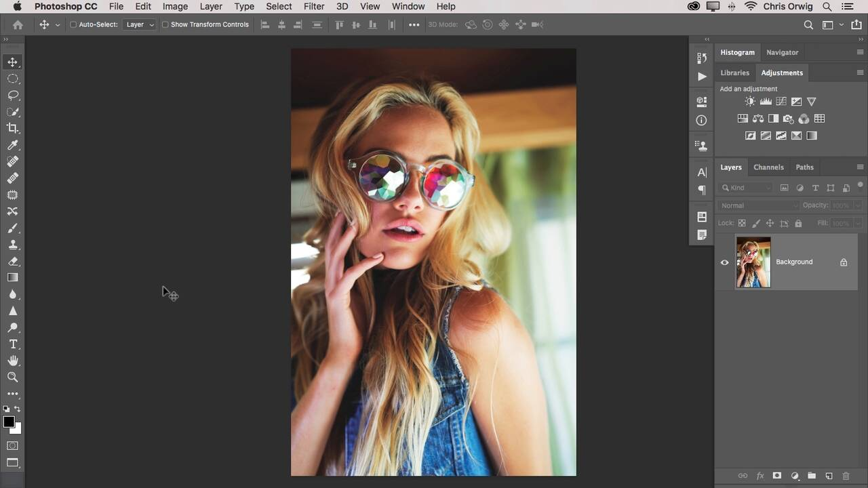The width and height of the screenshot is (868, 488).
Task: Enable Show Transform Controls checkbox
Action: [165, 24]
